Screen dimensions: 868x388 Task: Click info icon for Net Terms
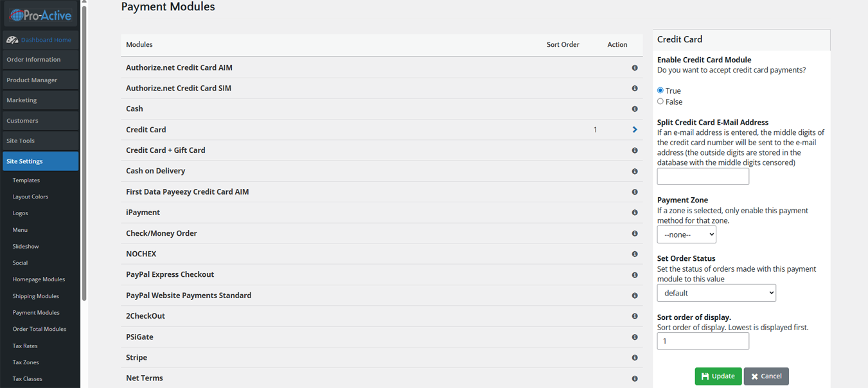[635, 379]
